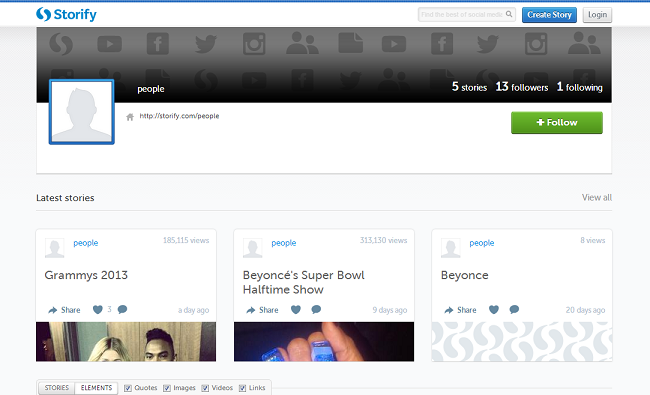Screen dimensions: 650x395
Task: Click the '20 days ago' timestamp
Action: point(585,310)
